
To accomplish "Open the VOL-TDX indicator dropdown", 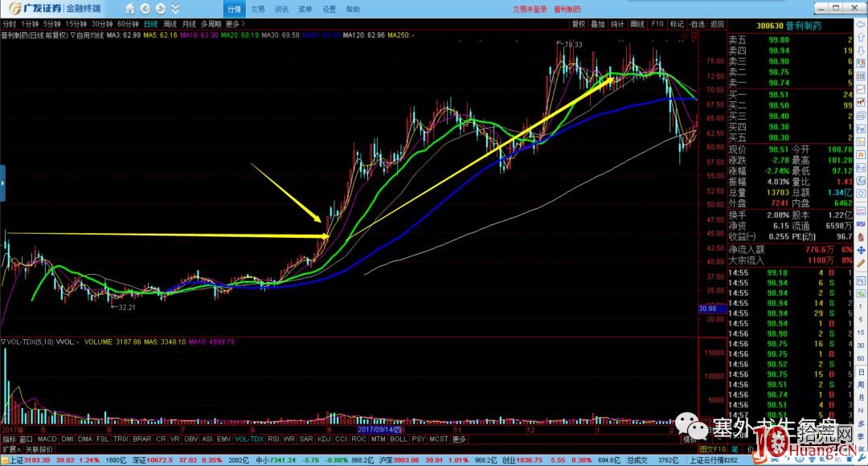I will point(27,342).
